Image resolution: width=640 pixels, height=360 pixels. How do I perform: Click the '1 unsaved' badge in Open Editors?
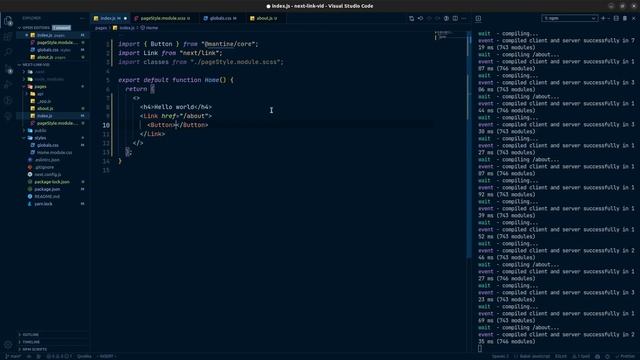click(x=61, y=28)
